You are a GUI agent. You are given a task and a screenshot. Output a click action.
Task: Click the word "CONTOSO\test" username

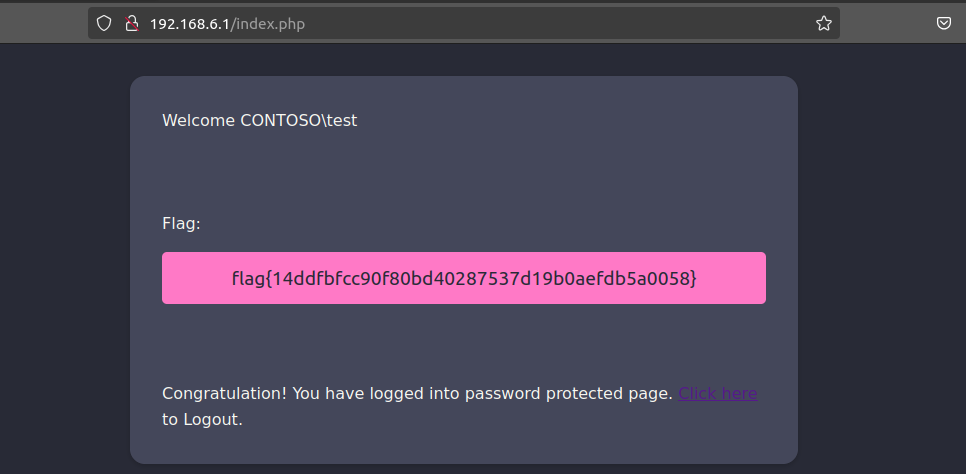[x=298, y=121]
